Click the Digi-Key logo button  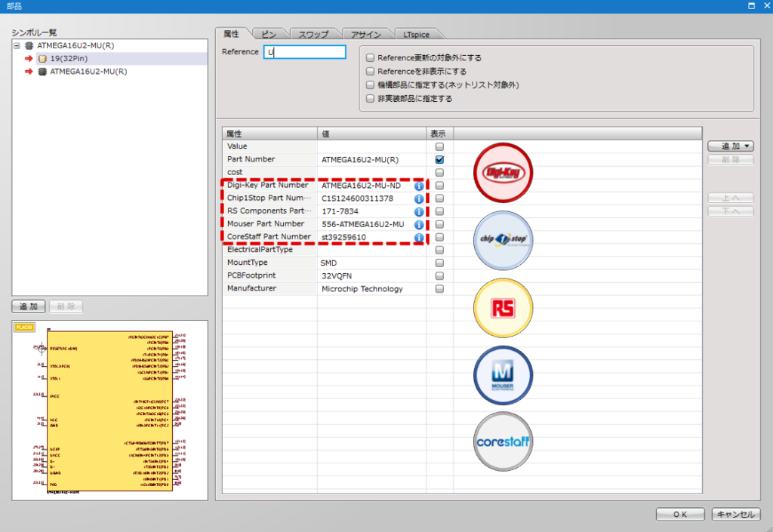coord(503,172)
